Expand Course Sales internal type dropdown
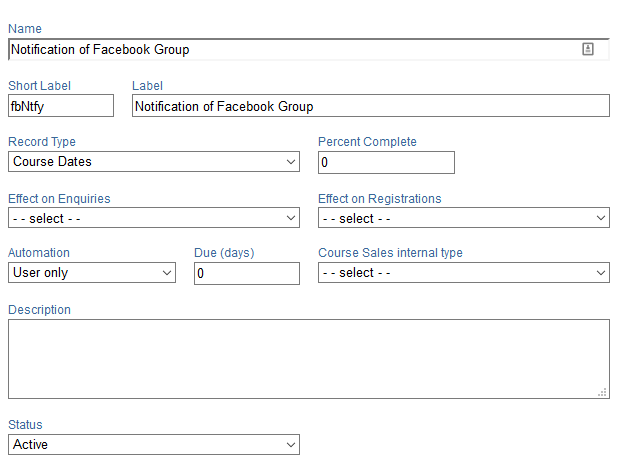The height and width of the screenshot is (465, 621). point(464,273)
